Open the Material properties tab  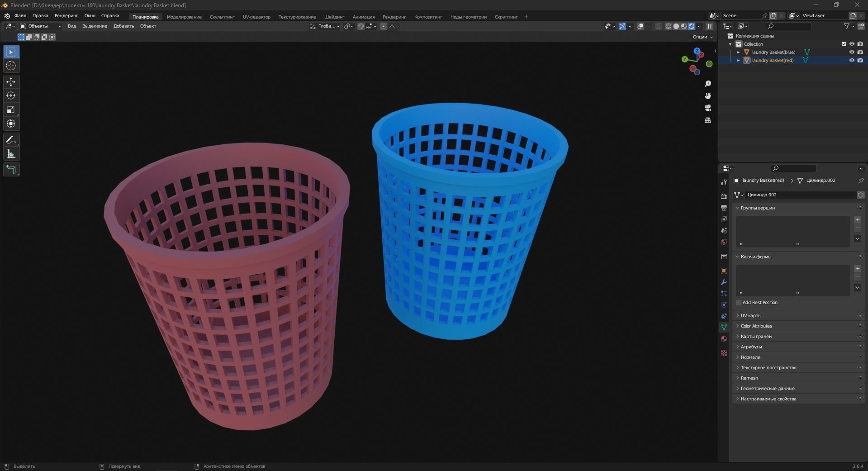click(724, 338)
